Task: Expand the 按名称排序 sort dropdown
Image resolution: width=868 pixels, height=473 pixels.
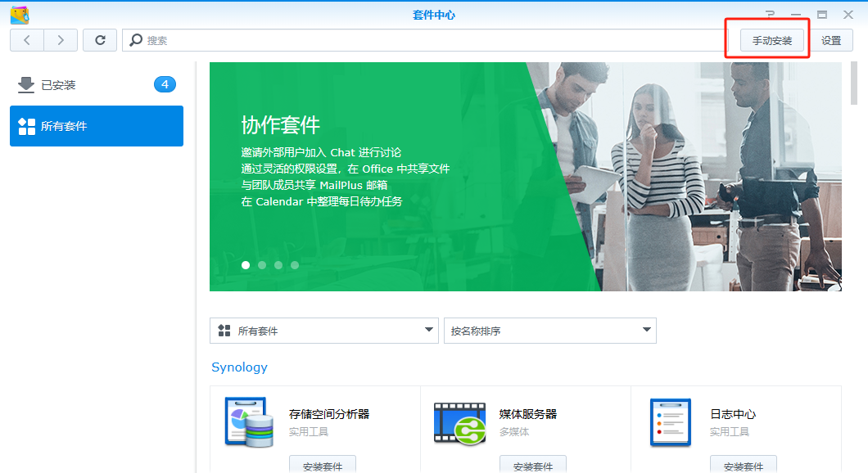Action: click(549, 331)
